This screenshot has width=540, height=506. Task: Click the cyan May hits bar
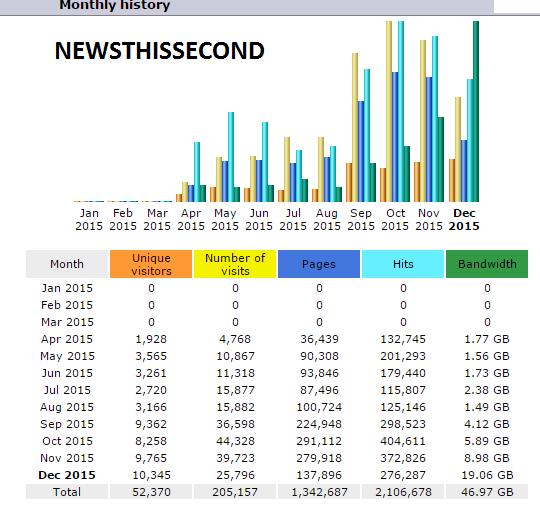coord(231,157)
